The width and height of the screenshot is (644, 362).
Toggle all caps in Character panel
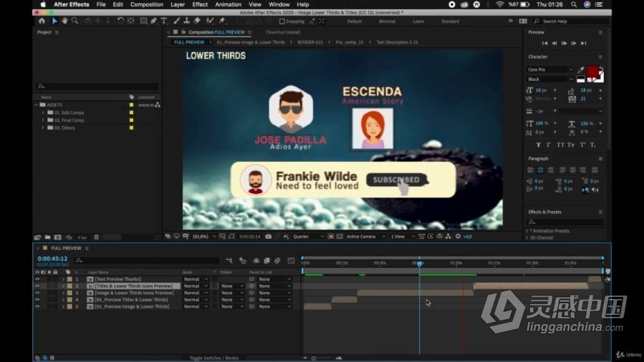(560, 145)
